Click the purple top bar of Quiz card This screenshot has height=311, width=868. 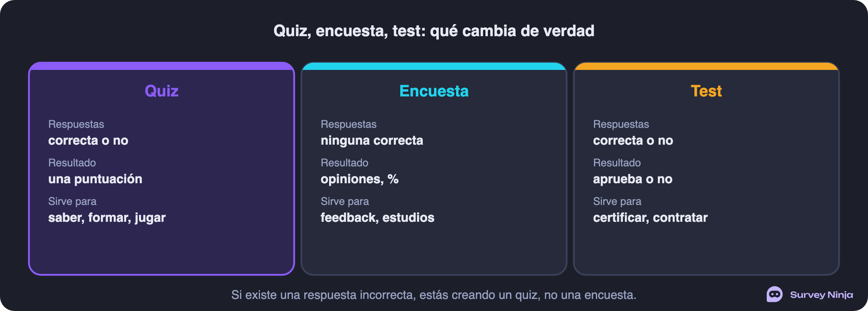(162, 66)
